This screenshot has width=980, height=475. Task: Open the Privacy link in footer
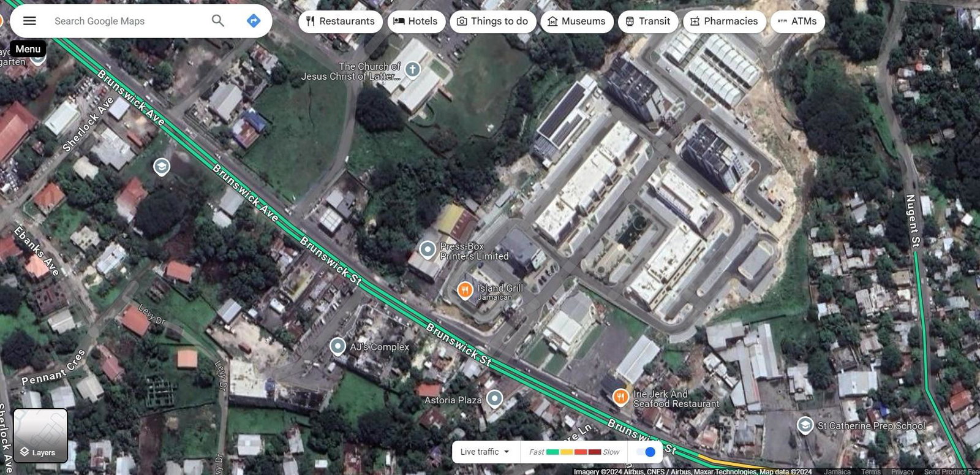point(902,471)
